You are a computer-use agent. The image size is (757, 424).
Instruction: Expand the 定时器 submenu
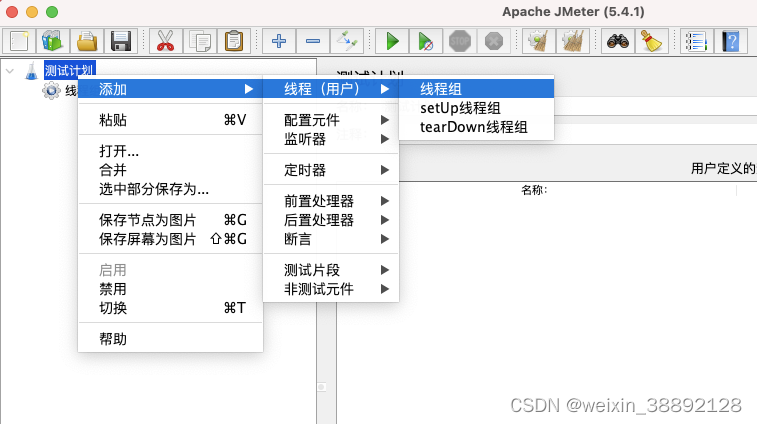[331, 170]
